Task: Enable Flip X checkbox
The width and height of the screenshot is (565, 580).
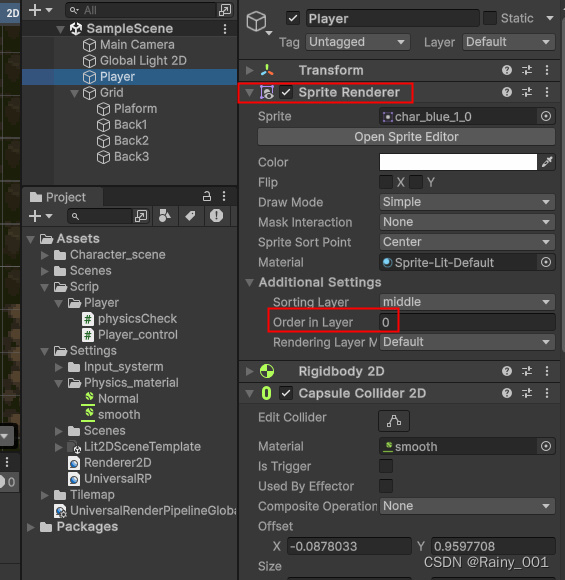Action: (386, 182)
